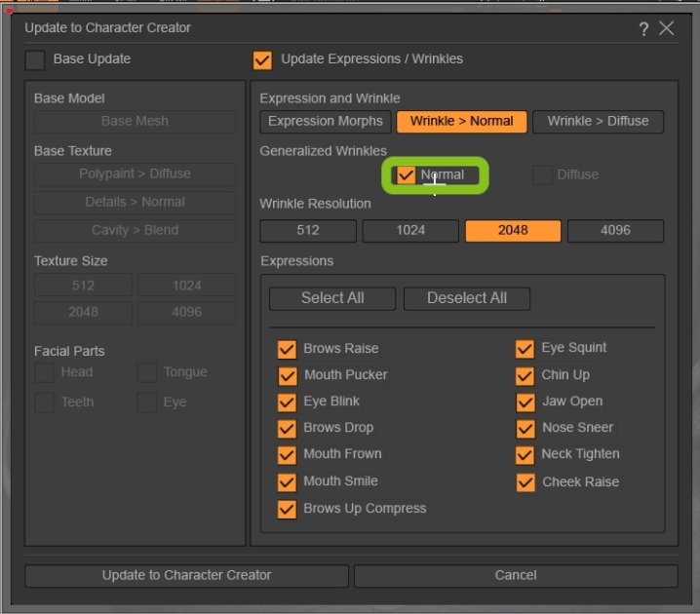700x614 pixels.
Task: Open the help question mark icon
Action: pos(643,29)
